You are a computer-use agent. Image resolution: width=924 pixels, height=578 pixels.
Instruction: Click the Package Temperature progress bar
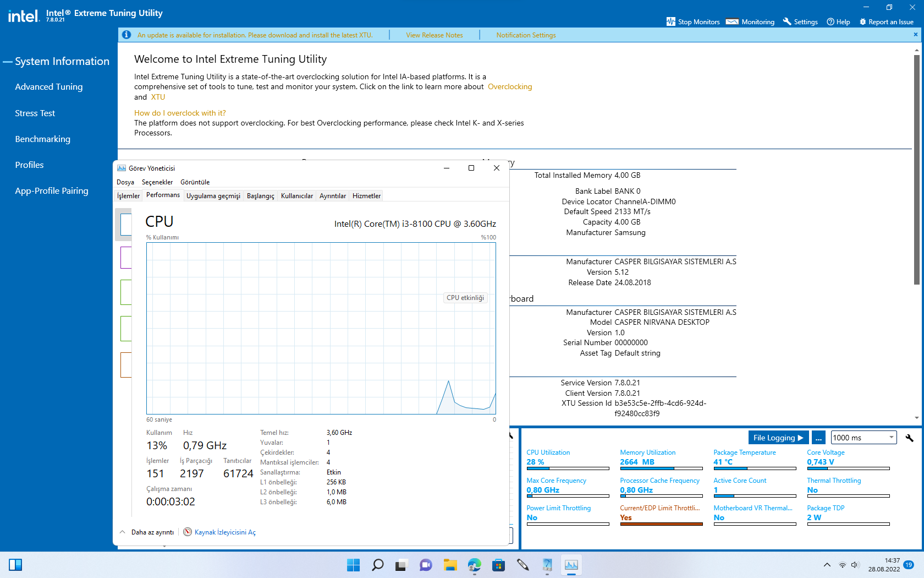[x=755, y=468]
